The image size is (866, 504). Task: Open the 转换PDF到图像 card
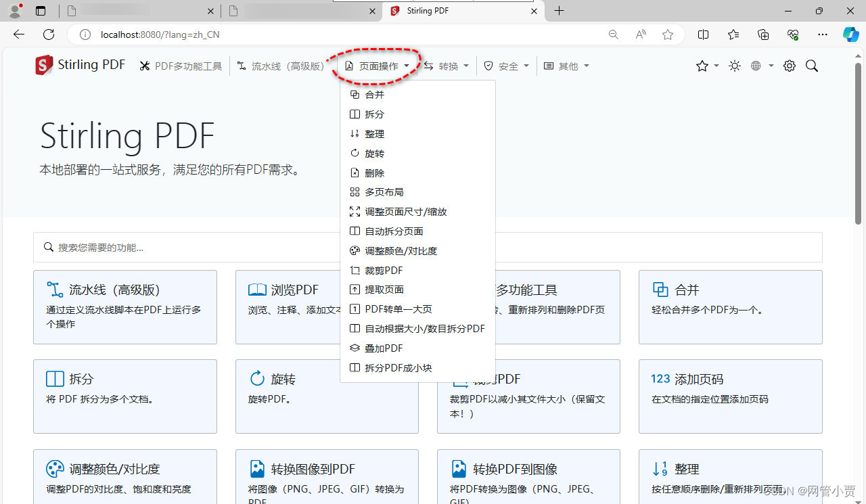(x=528, y=477)
